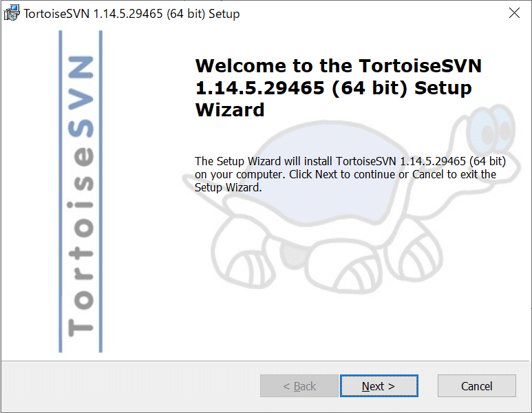This screenshot has width=532, height=413.
Task: Open the installer icon system menu
Action: [12, 13]
